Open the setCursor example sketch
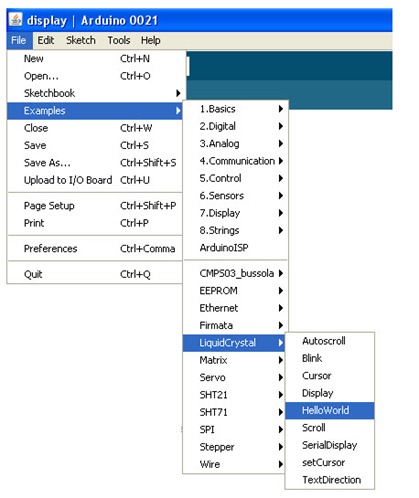This screenshot has width=419, height=498. pos(330,462)
